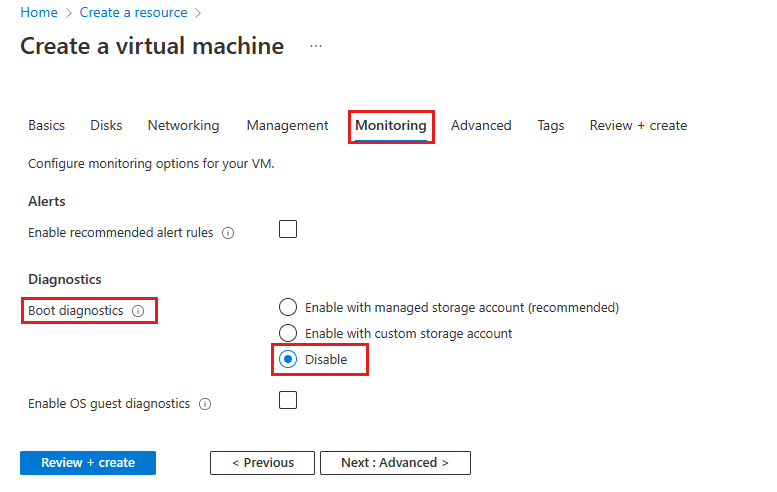Select the Disable boot diagnostics radio

[288, 360]
